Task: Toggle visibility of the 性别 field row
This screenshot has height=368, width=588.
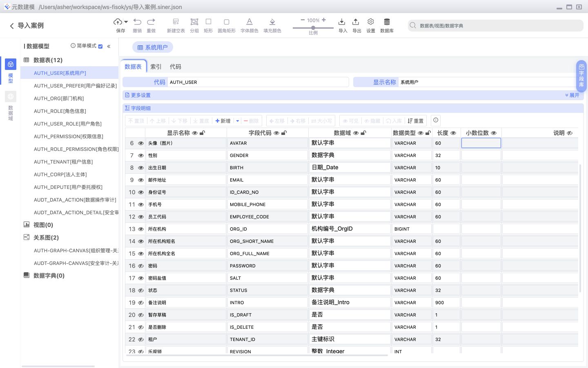Action: point(141,155)
